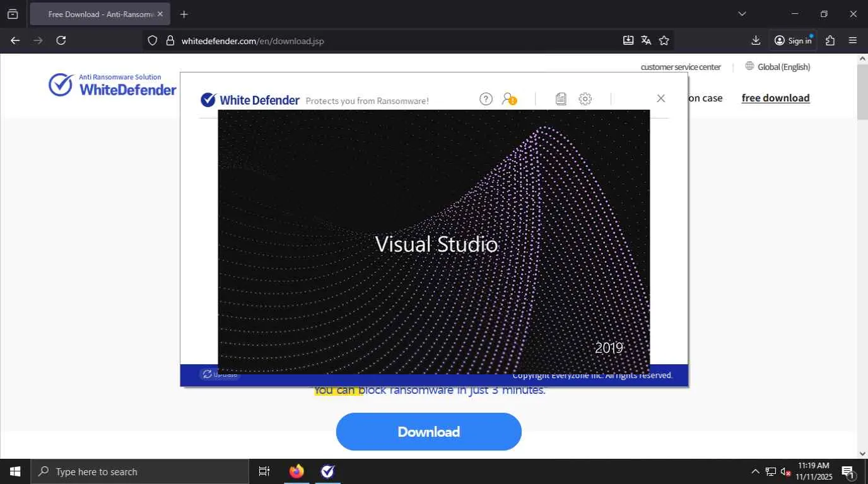Switch to White Defender taskbar icon
Screen dimensions: 868x484
[x=327, y=471]
